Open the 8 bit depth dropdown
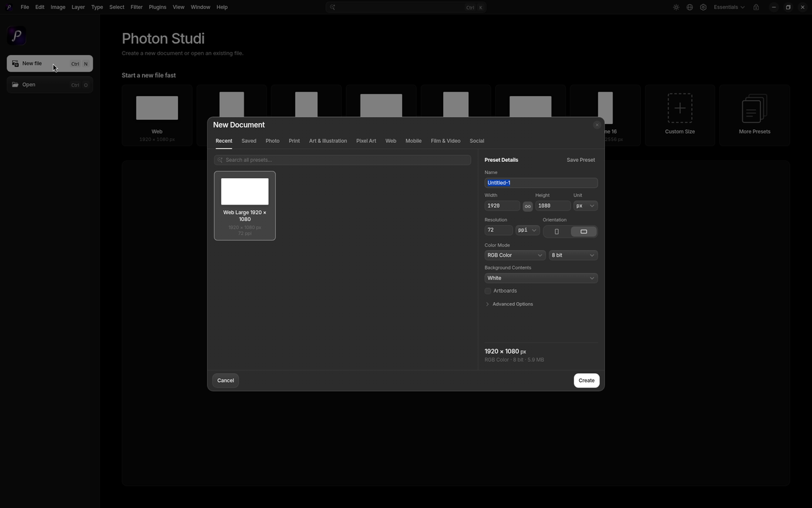812x508 pixels. [x=573, y=255]
